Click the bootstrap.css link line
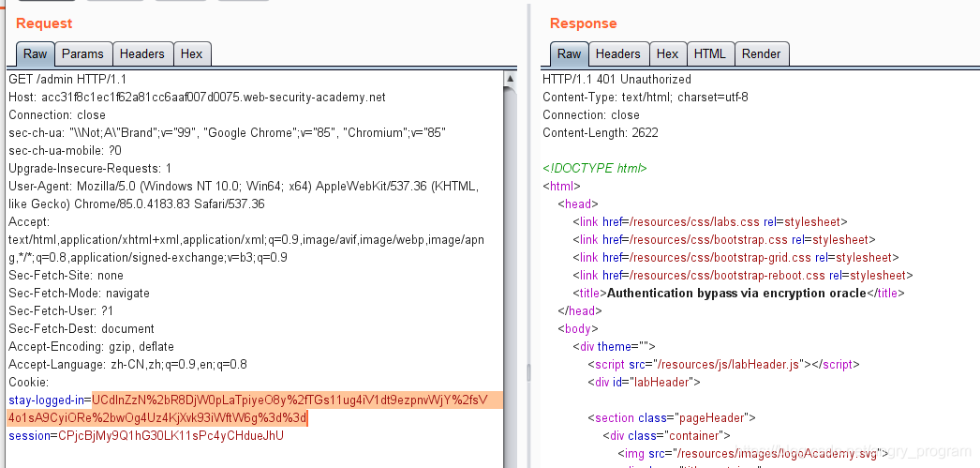The image size is (980, 468). coord(723,240)
